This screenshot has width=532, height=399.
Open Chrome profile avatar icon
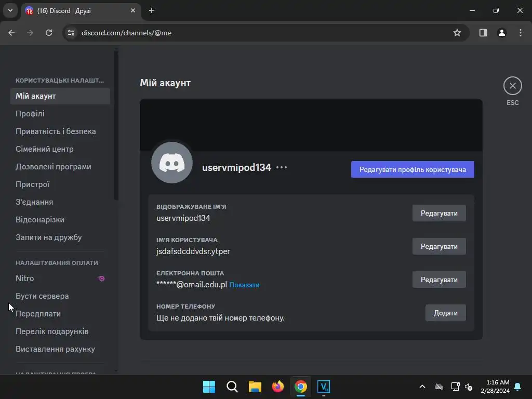click(501, 33)
